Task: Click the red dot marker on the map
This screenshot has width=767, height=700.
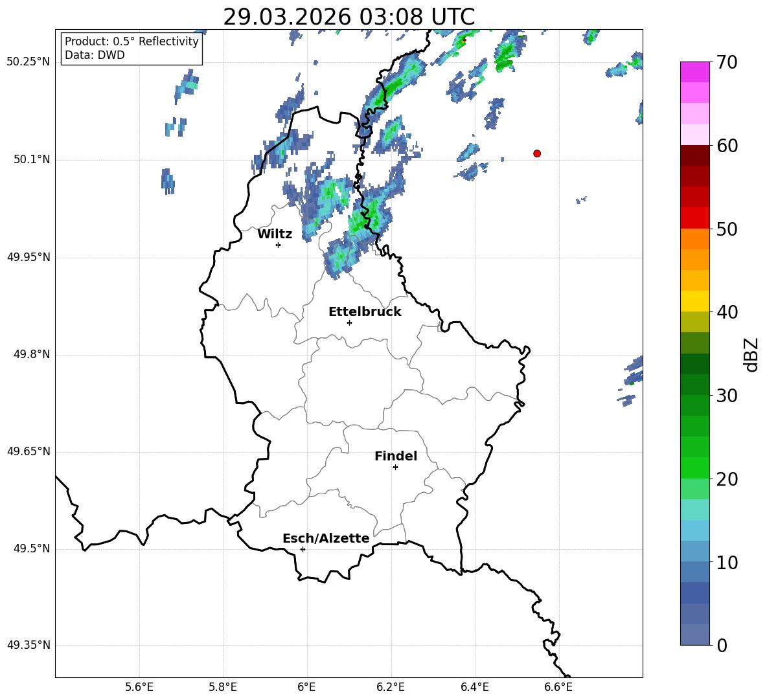Action: pos(537,153)
